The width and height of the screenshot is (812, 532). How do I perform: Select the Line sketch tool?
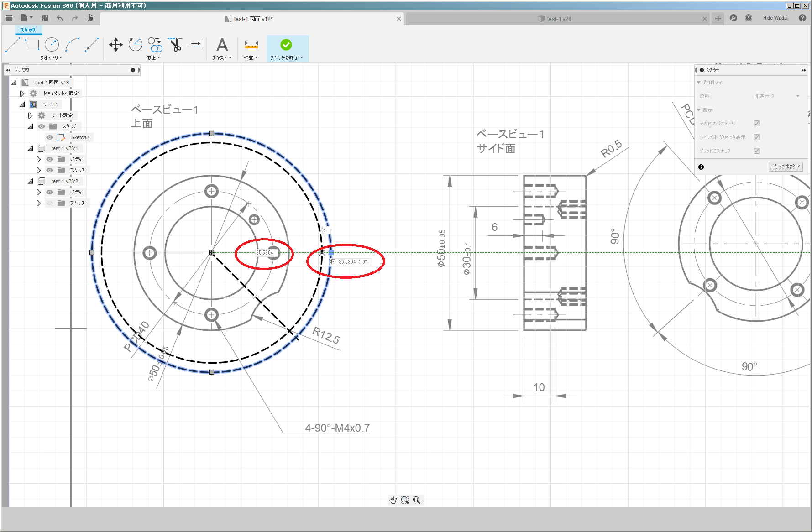13,45
